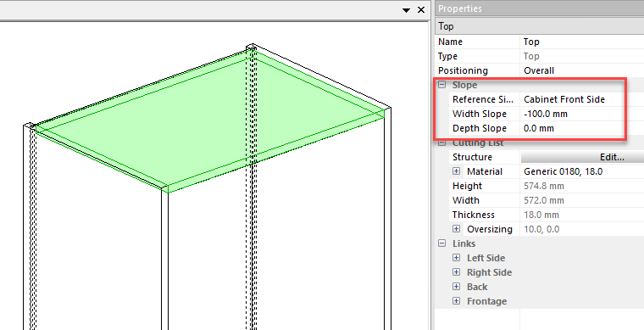The image size is (644, 330).
Task: Collapse the Links section
Action: (442, 243)
